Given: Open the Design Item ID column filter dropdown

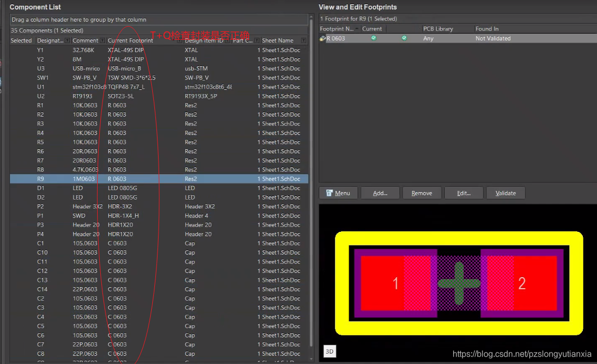Looking at the screenshot, I should [228, 40].
